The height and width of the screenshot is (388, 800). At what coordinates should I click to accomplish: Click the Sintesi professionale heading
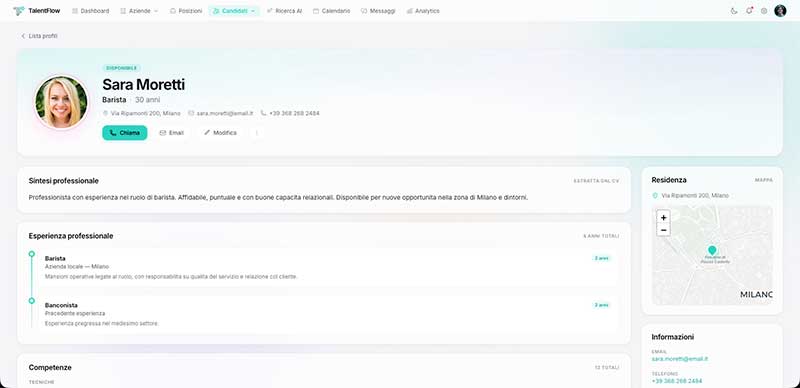(64, 181)
